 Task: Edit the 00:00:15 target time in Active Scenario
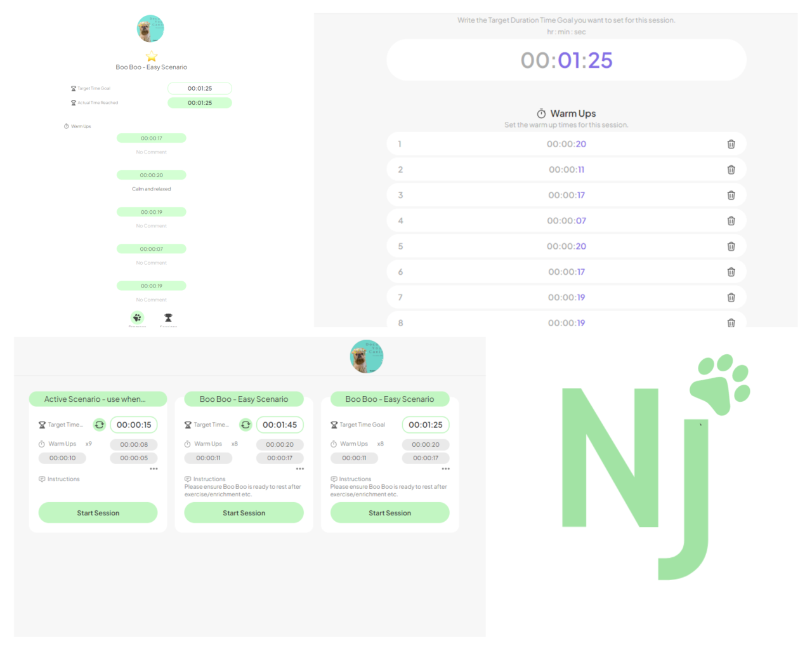[x=134, y=425]
